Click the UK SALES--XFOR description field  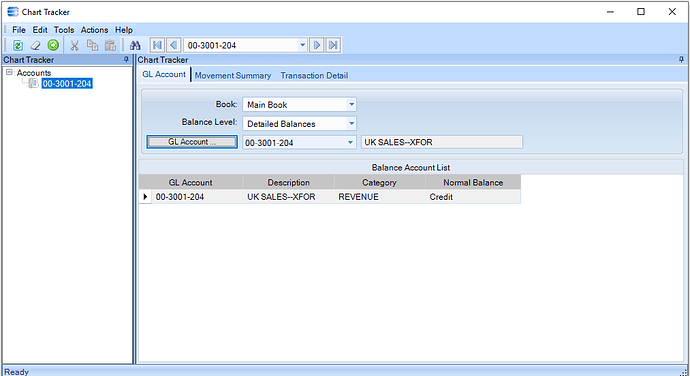[441, 142]
